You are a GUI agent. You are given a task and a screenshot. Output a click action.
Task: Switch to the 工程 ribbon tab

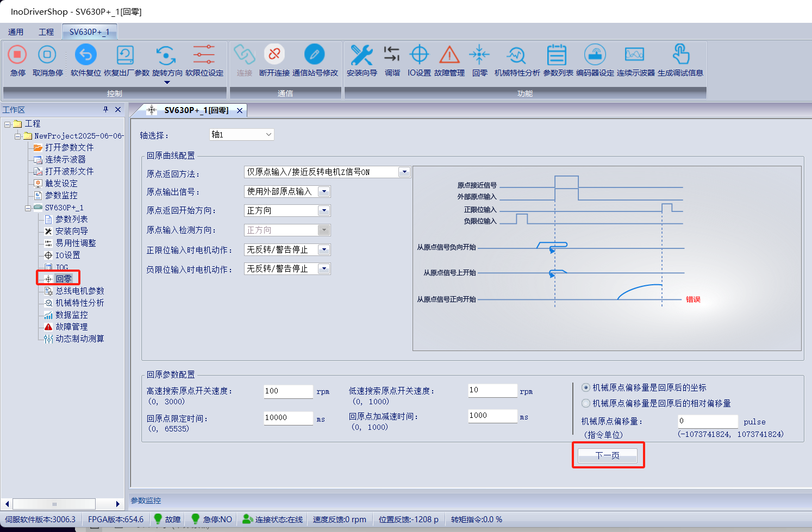pyautogui.click(x=46, y=32)
